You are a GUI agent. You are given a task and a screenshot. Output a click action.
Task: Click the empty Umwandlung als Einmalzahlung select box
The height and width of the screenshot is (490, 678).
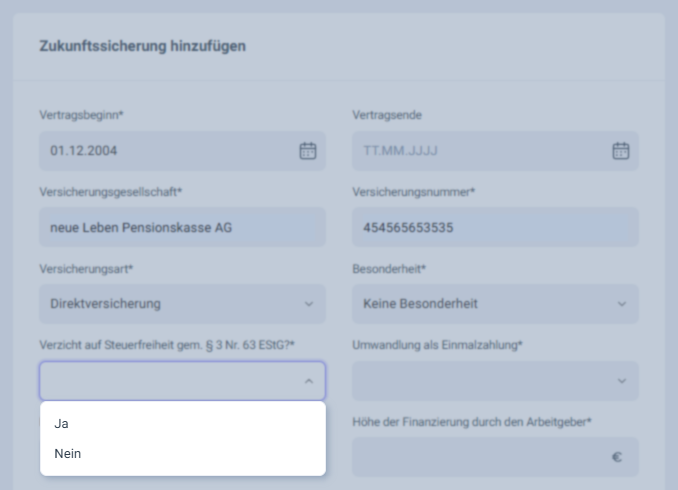pos(480,380)
